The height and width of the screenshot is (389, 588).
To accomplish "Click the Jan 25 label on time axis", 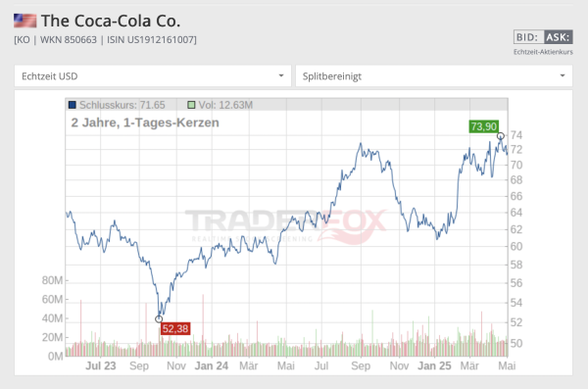I will point(434,365).
